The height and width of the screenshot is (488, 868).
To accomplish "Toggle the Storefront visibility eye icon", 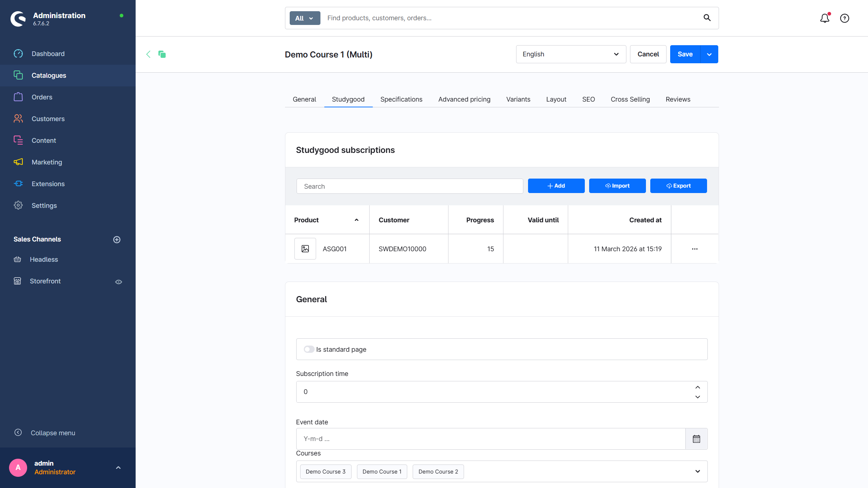I will pos(119,282).
